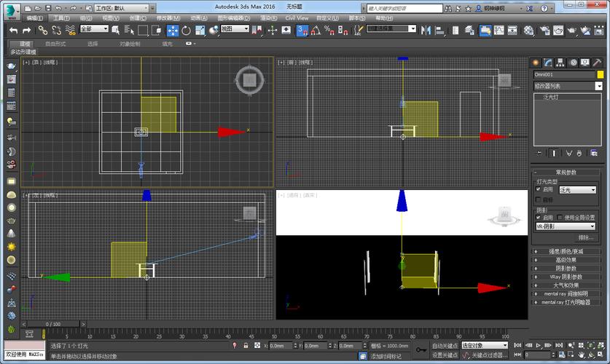
Task: Open the 修改器 menu
Action: coord(168,17)
